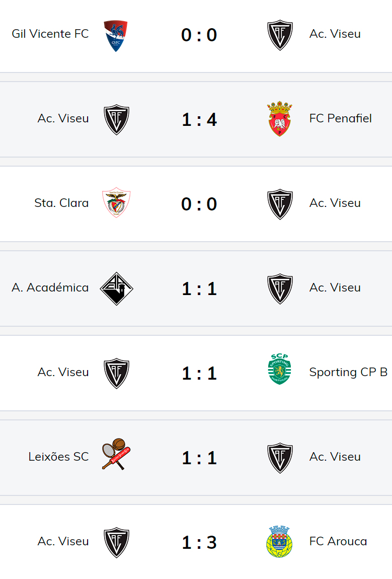Click the A. Académica diamond logo

[116, 288]
